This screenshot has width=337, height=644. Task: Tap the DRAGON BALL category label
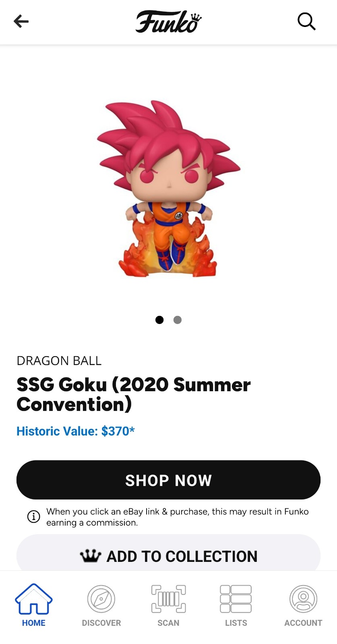click(x=59, y=361)
